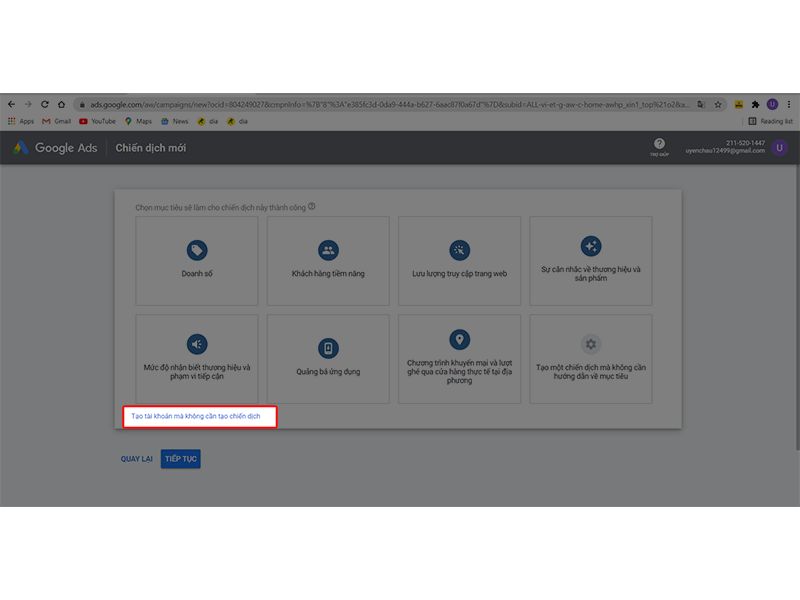The image size is (800, 600).
Task: Select local store visits and promotions goal
Action: click(x=459, y=340)
